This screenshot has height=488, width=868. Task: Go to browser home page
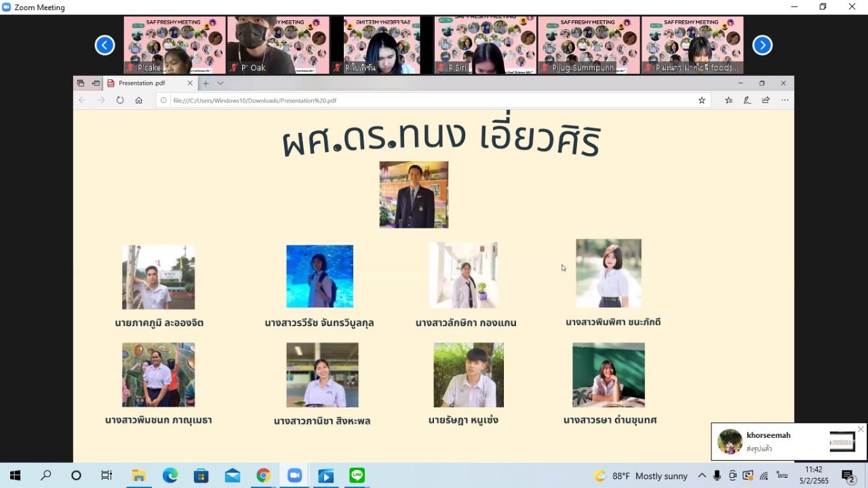click(139, 100)
